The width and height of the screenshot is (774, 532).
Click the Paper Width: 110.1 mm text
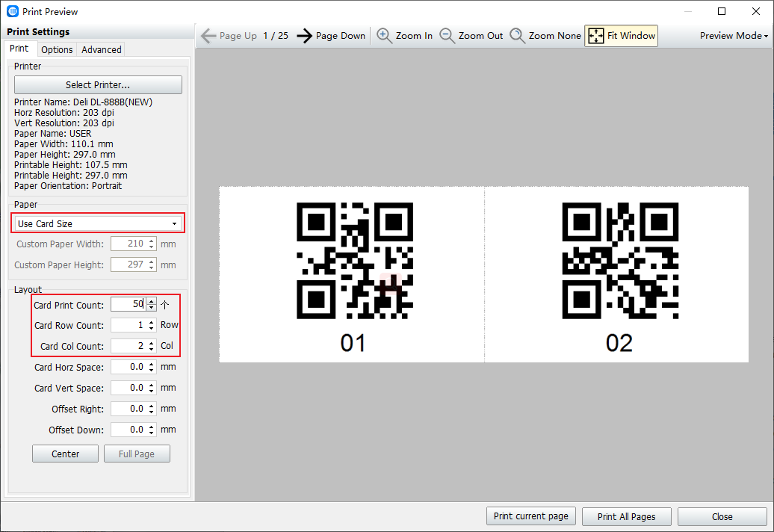click(64, 144)
